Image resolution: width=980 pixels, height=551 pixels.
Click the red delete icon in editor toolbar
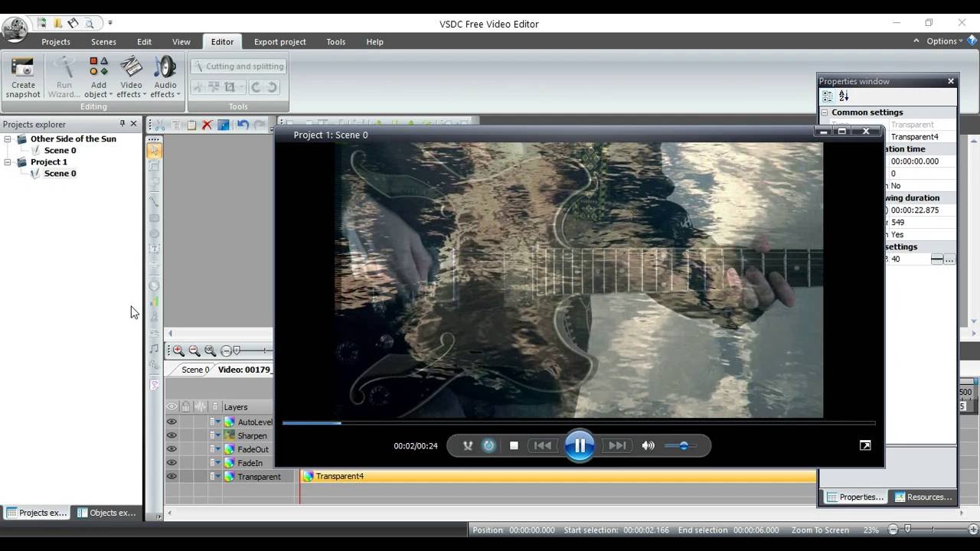point(207,125)
